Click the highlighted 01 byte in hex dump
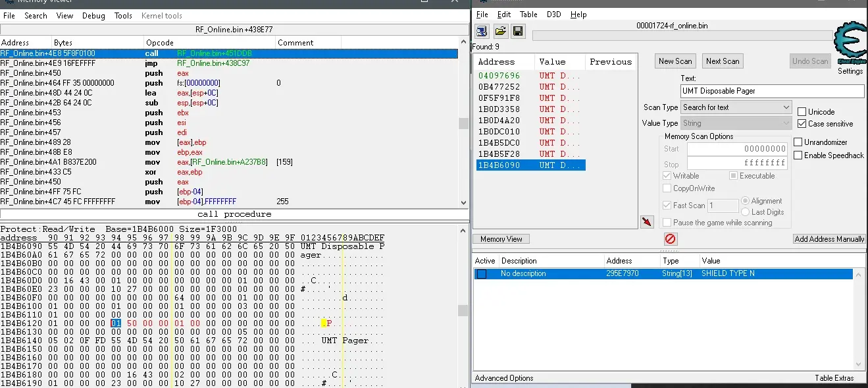The height and width of the screenshot is (388, 868). coord(116,323)
